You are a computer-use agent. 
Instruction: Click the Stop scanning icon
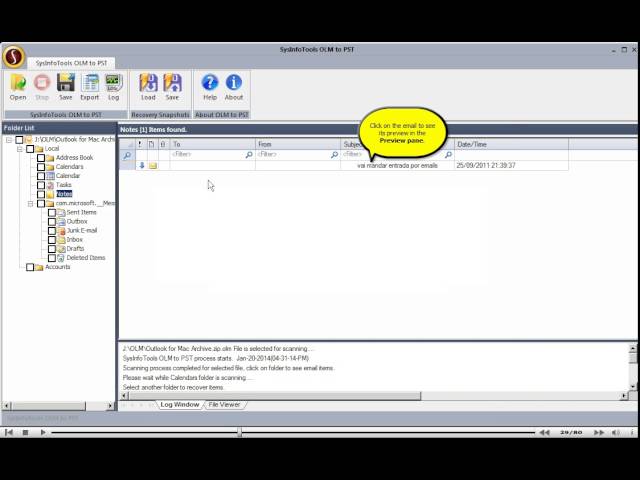tap(42, 83)
